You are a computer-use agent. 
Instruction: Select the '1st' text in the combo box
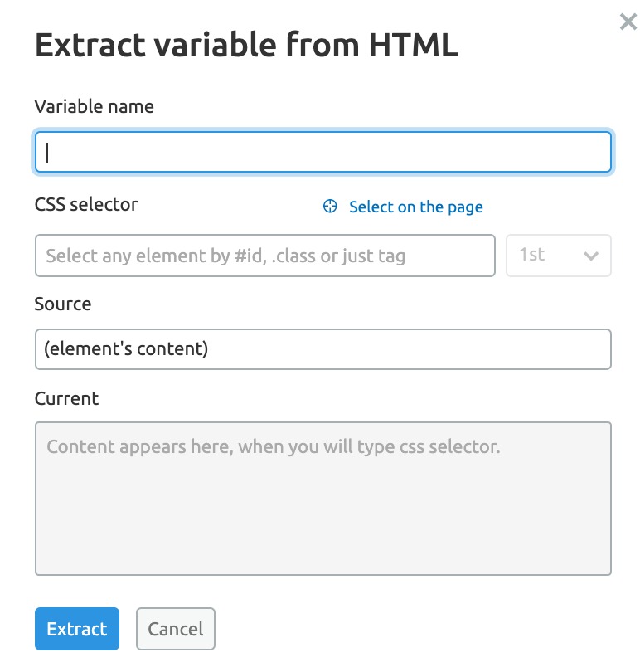(x=532, y=254)
